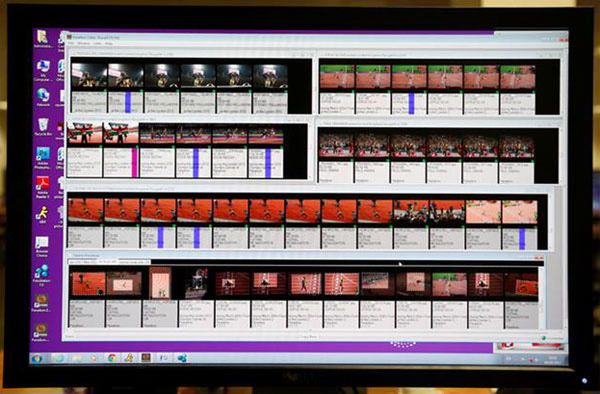The width and height of the screenshot is (600, 394).
Task: Select first red track thumbnail in the wide strip
Action: point(85,210)
